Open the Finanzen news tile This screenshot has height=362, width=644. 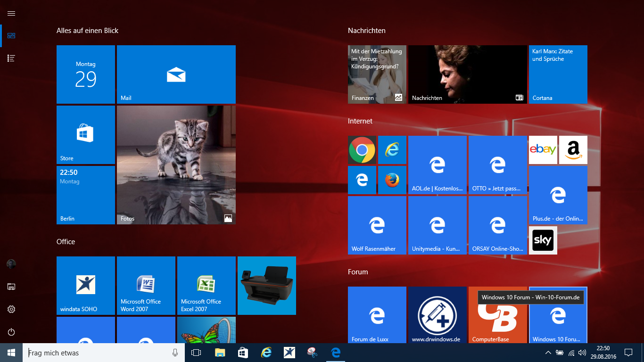coord(377,74)
